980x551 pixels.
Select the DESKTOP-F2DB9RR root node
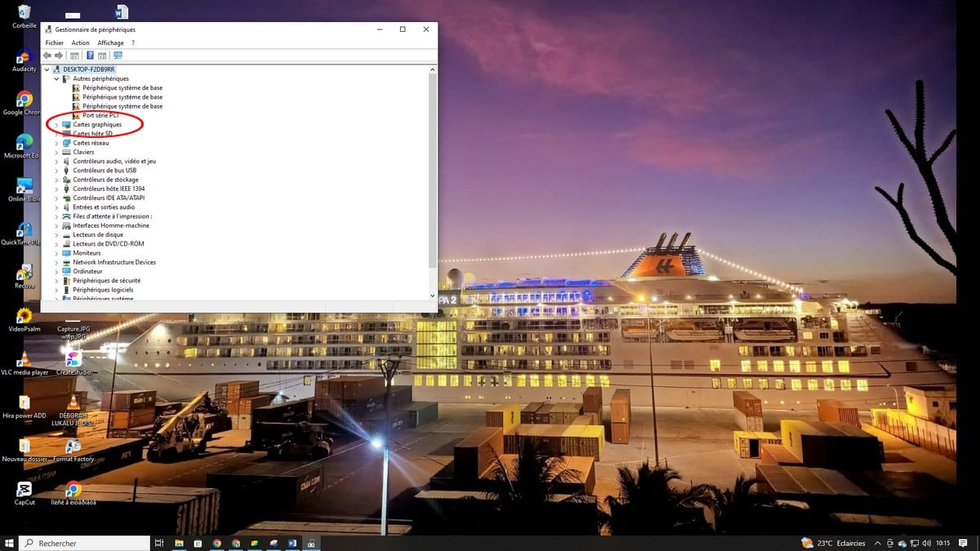[x=88, y=69]
